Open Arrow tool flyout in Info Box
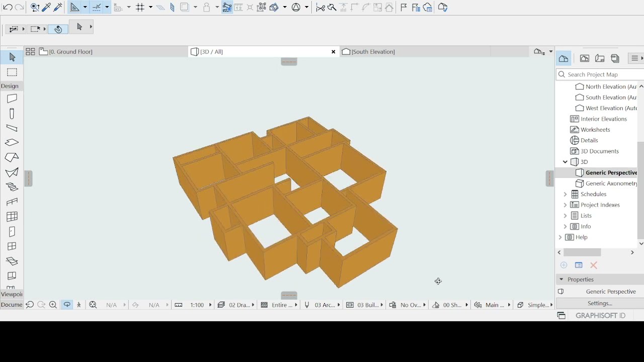 (91, 27)
